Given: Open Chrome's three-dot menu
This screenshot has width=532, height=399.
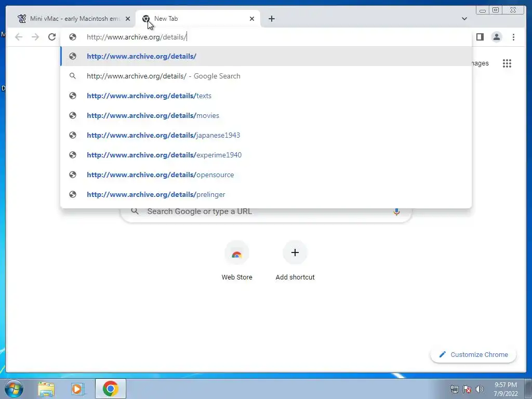Looking at the screenshot, I should 513,37.
